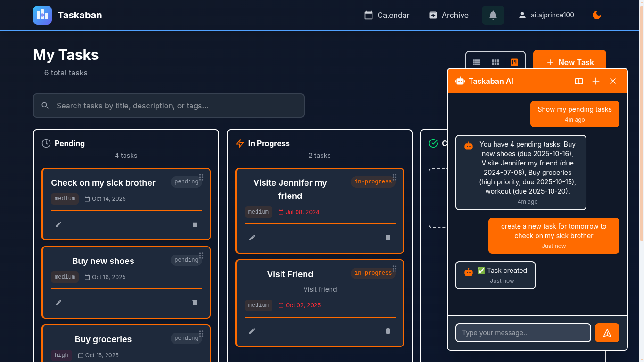Click the Taskaban logo icon
Viewport: 644px width, 362px height.
42,15
